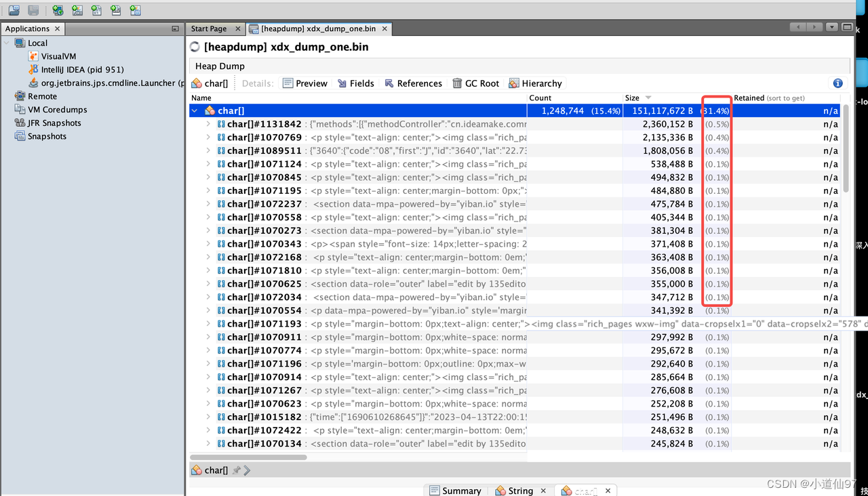Viewport: 868px width, 496px height.
Task: Click the char[]#1070134 row name
Action: coord(264,444)
